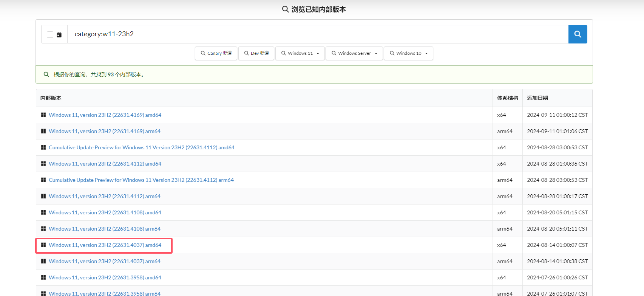Click Windows icon beside 22631.3958 amd64 build
Viewport: 644px width, 296px height.
point(43,277)
